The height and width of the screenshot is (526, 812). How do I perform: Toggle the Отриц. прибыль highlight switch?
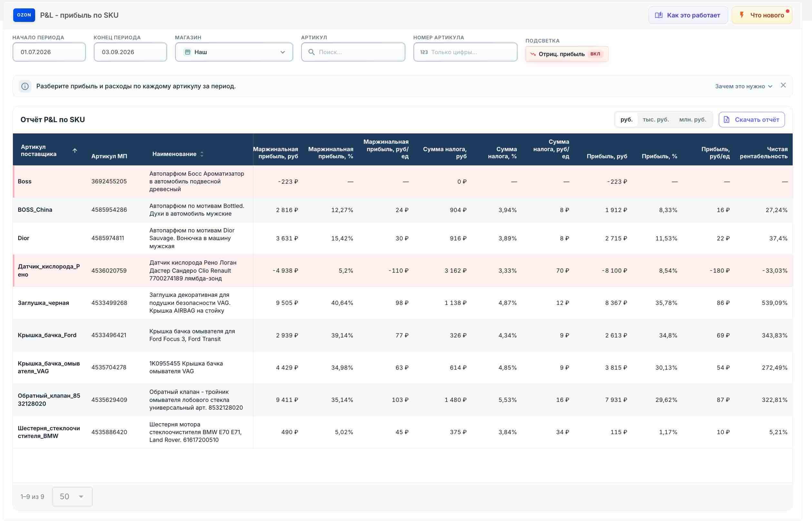[567, 54]
